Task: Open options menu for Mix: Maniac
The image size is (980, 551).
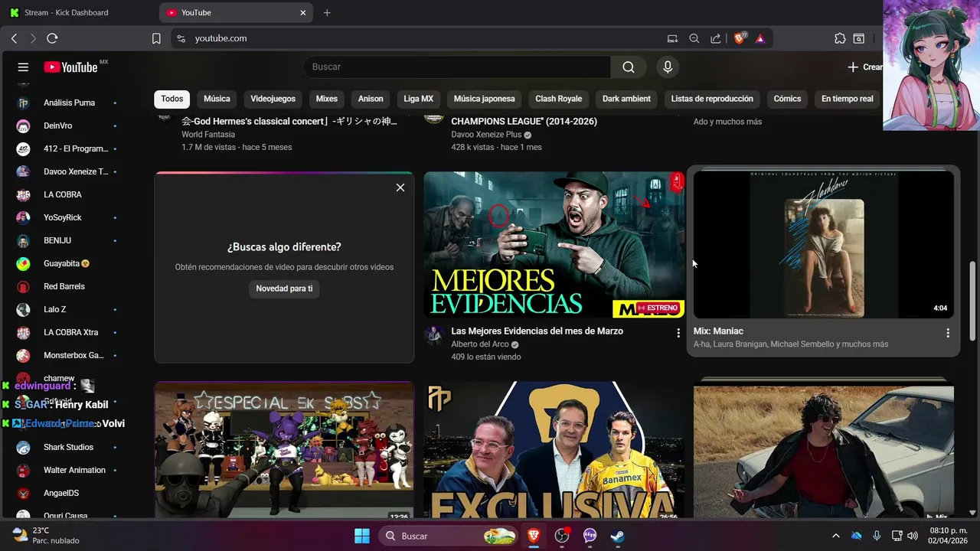Action: pyautogui.click(x=948, y=333)
